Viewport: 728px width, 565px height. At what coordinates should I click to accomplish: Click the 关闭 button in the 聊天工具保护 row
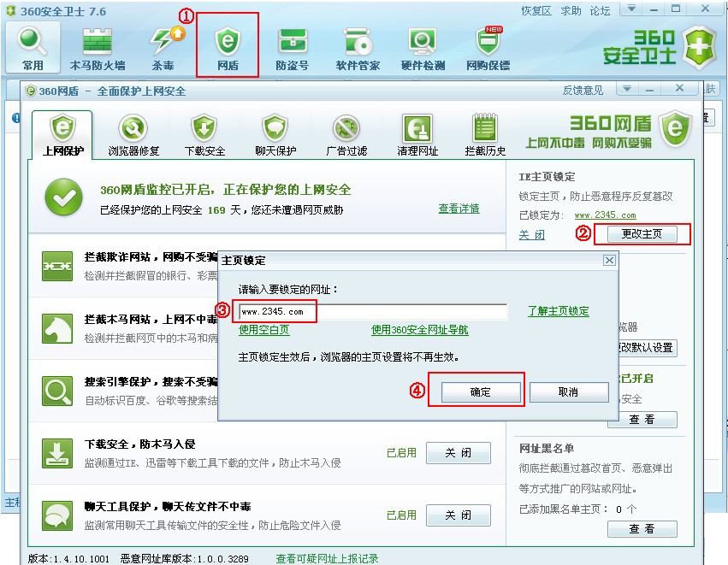459,515
